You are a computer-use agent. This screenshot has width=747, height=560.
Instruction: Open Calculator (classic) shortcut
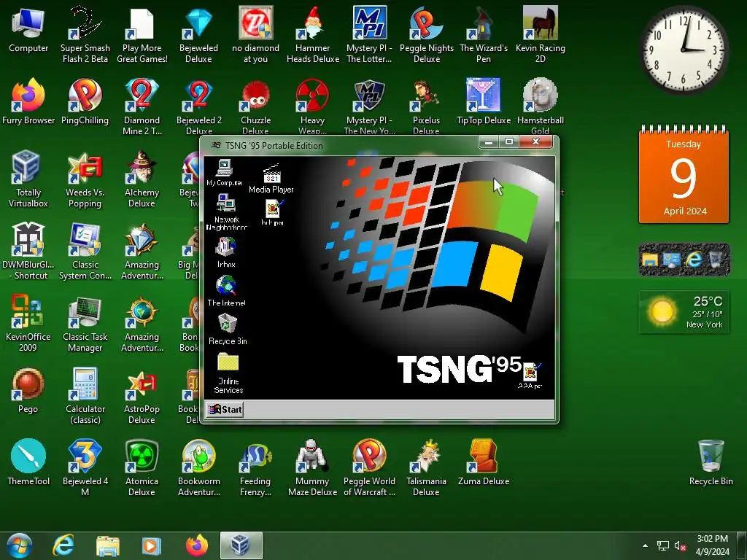85,395
